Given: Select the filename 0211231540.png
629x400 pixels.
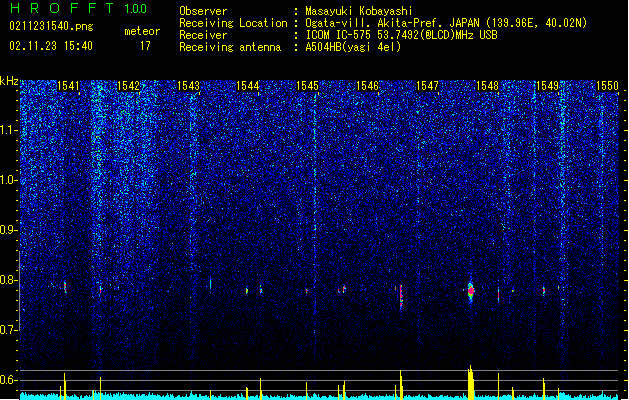Looking at the screenshot, I should 51,27.
